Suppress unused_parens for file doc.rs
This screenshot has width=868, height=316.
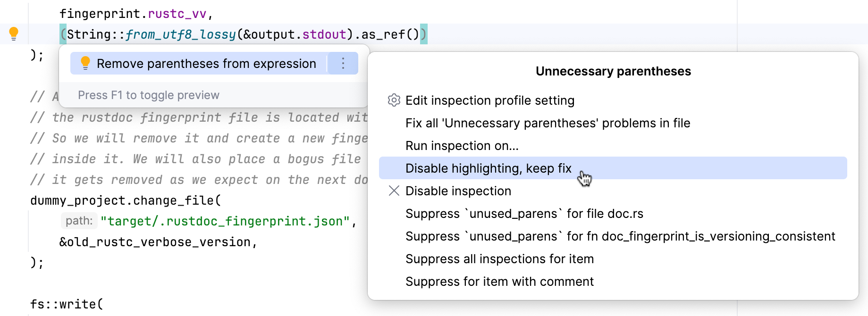pos(526,214)
